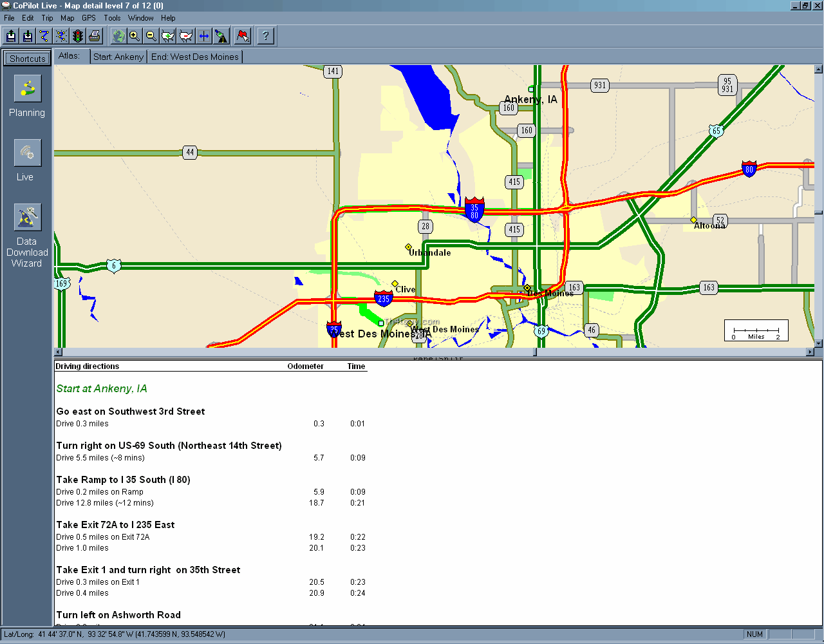This screenshot has height=644, width=824.
Task: Click the traffic light toolbar icon
Action: pos(78,36)
